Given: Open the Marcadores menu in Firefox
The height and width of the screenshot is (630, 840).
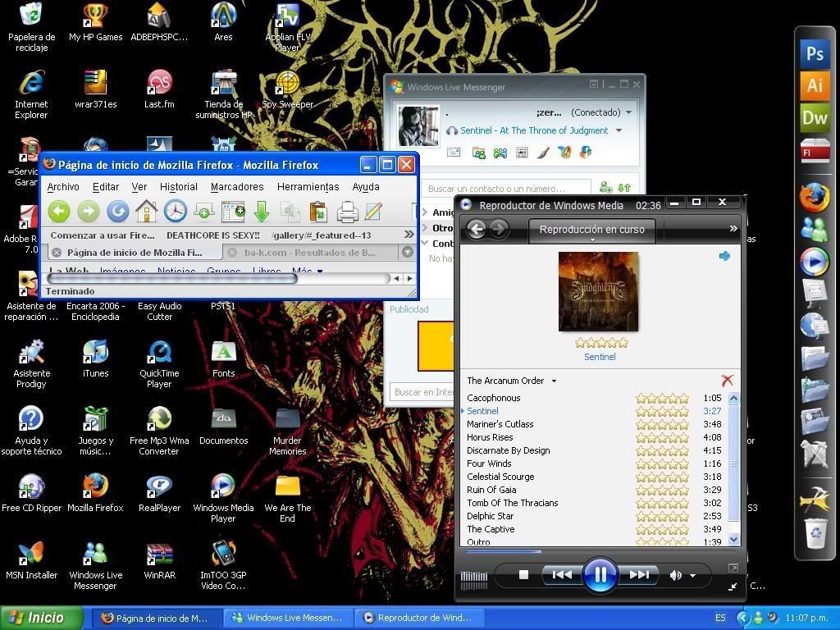Looking at the screenshot, I should [x=237, y=187].
